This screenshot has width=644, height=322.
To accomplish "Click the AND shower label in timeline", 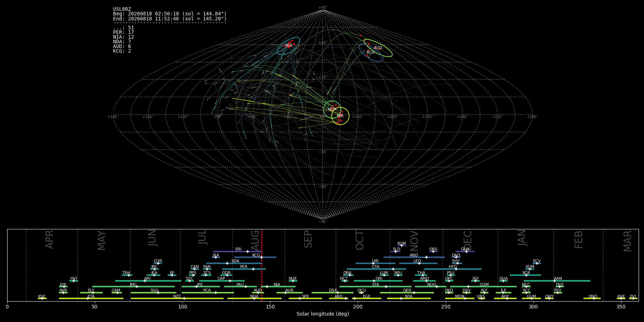I will (414, 255).
